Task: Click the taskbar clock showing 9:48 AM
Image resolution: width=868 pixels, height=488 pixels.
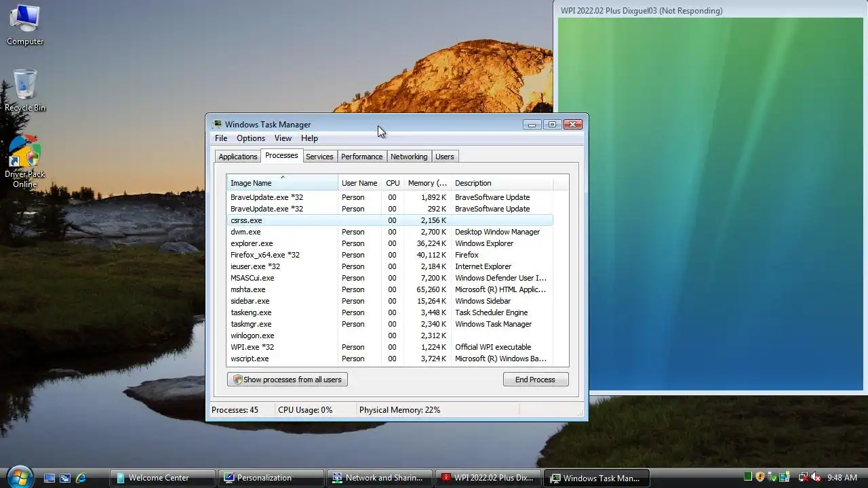Action: 842,478
